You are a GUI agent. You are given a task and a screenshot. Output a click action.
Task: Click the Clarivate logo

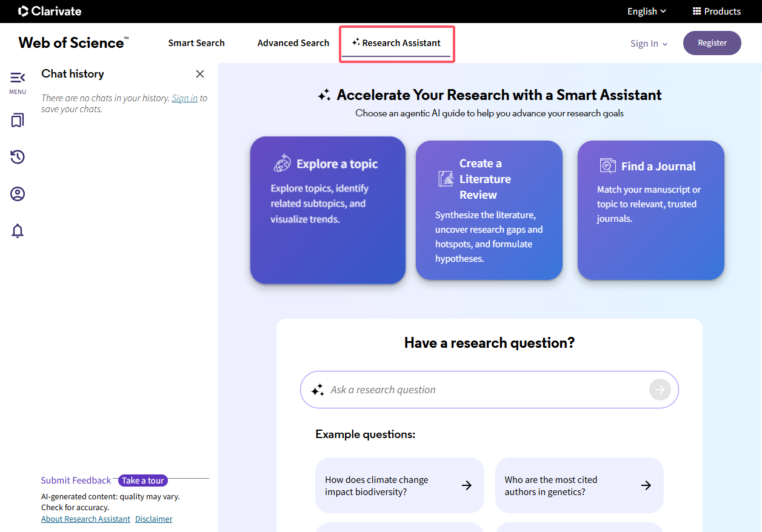(x=50, y=11)
